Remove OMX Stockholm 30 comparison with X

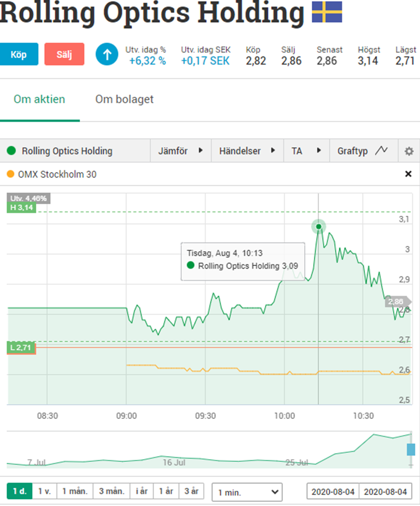[x=408, y=174]
